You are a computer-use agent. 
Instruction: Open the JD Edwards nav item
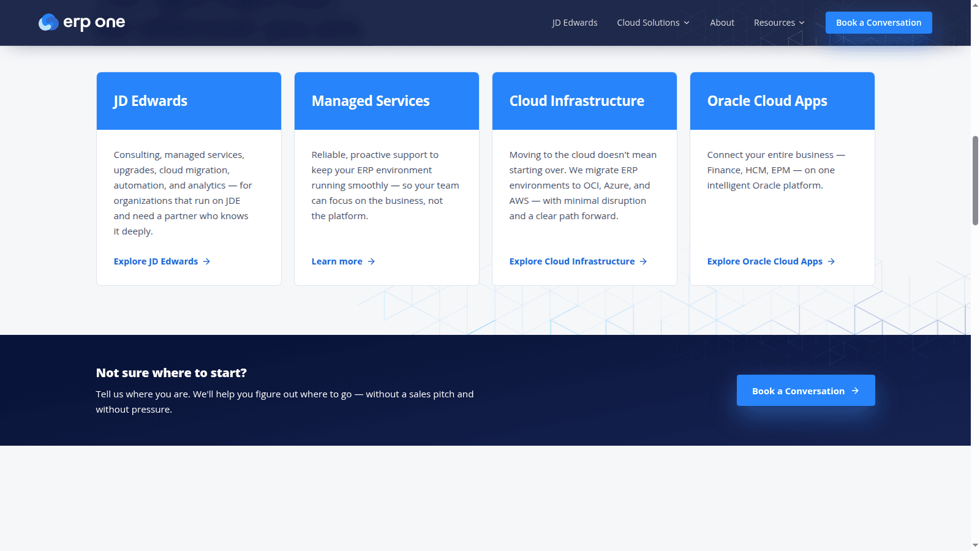coord(575,23)
